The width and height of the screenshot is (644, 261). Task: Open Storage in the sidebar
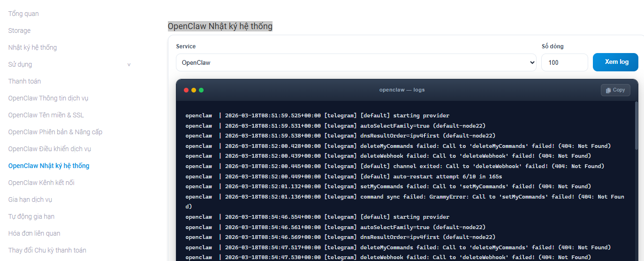pos(19,31)
